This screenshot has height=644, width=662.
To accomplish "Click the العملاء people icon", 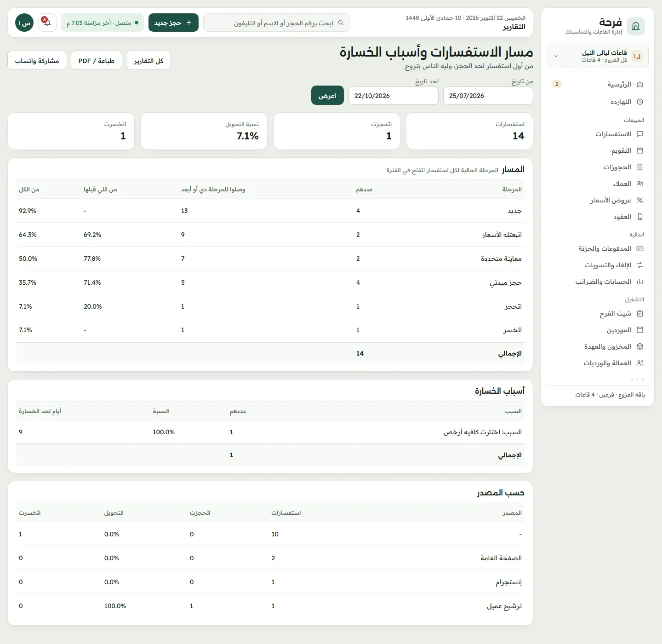I will click(x=640, y=184).
